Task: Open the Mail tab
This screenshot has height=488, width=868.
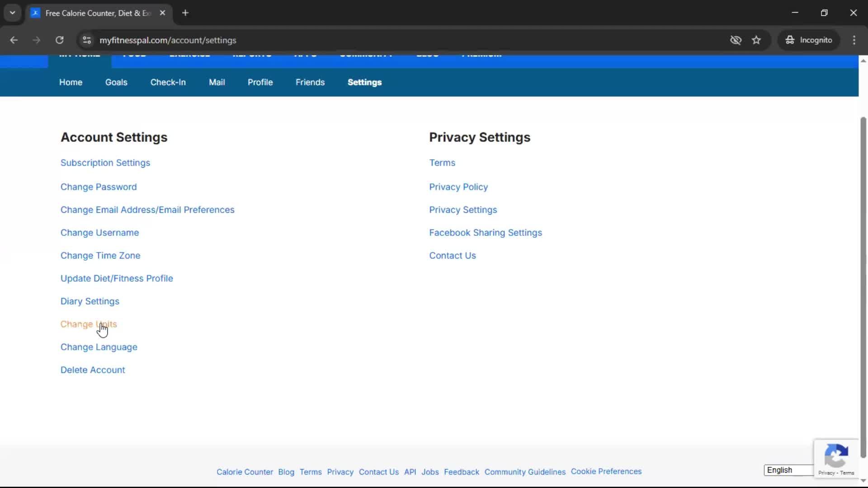Action: click(x=217, y=82)
